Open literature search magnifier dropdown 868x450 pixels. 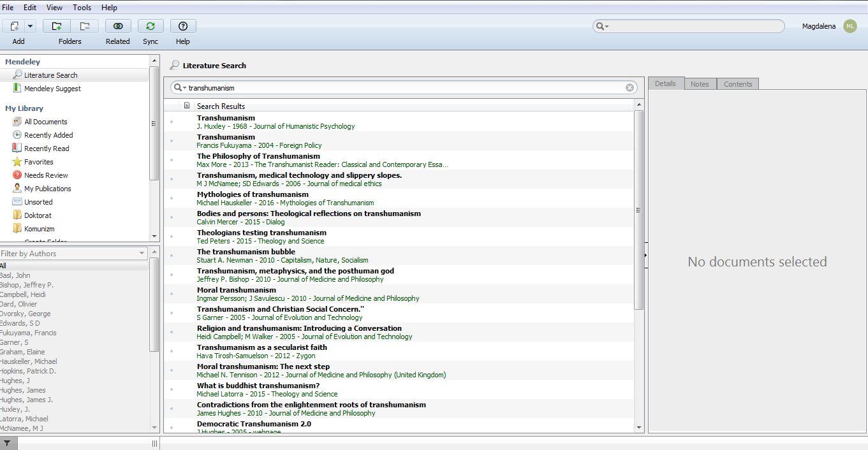(179, 88)
